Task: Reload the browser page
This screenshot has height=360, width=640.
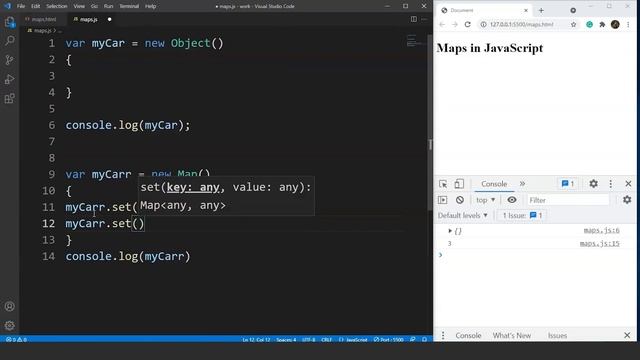Action: 468,24
